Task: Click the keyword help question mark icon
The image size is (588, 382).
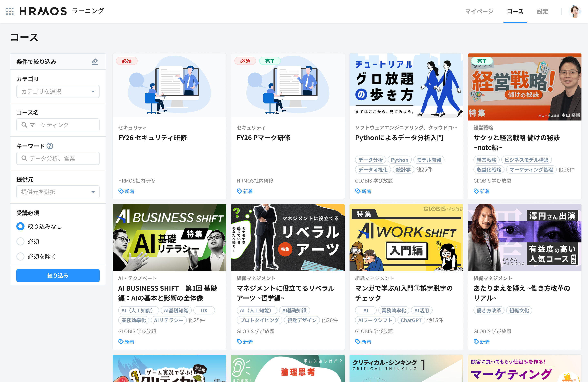Action: coord(50,146)
